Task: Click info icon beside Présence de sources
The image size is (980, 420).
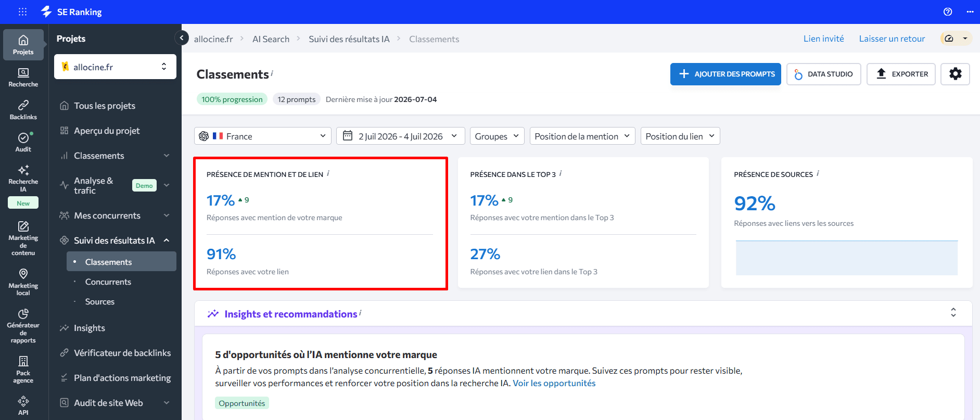Action: 818,173
